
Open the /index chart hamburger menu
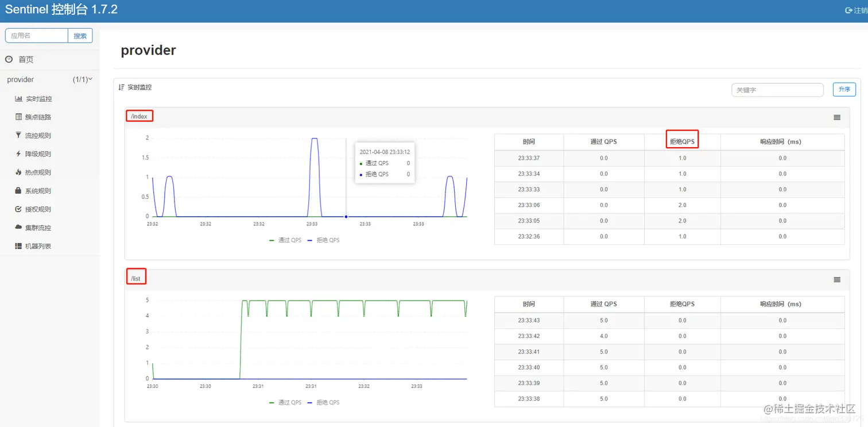pos(837,117)
